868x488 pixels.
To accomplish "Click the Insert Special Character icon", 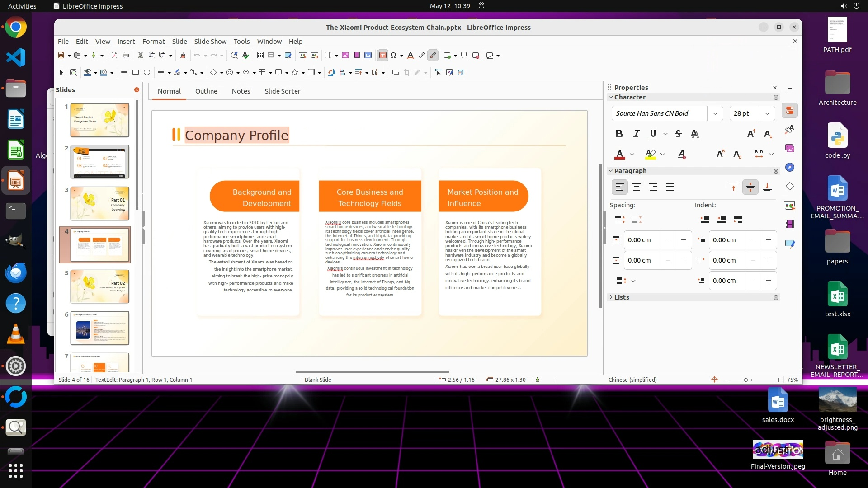I will pyautogui.click(x=393, y=56).
